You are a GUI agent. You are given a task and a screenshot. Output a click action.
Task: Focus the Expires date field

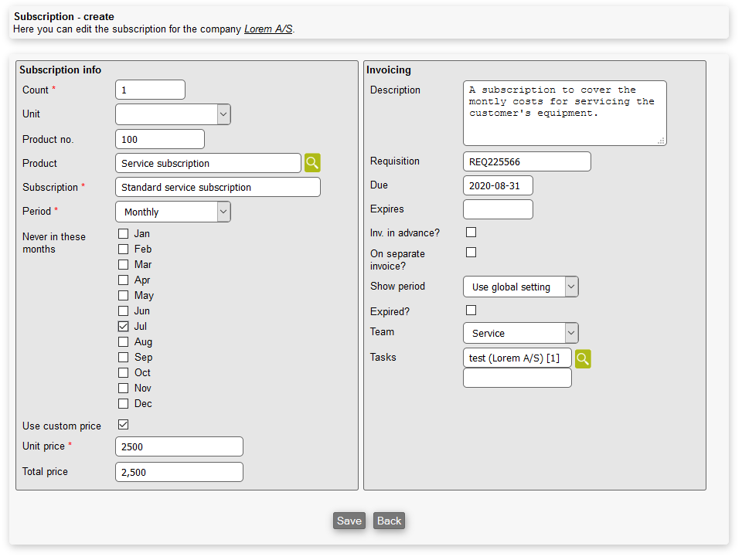pos(498,209)
